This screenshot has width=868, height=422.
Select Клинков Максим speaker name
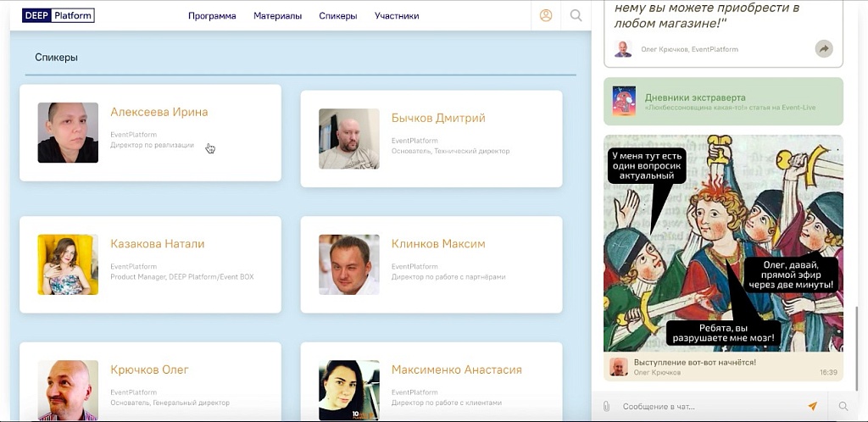click(437, 244)
